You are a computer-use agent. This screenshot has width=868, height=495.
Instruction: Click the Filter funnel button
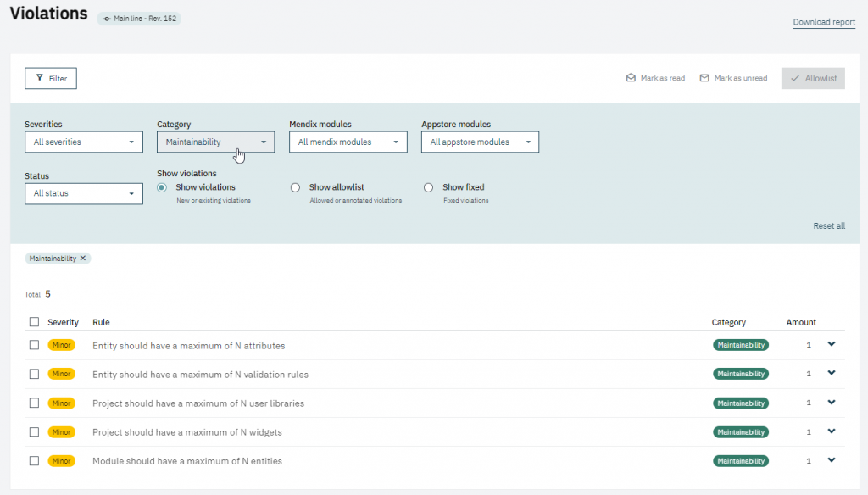pos(51,78)
